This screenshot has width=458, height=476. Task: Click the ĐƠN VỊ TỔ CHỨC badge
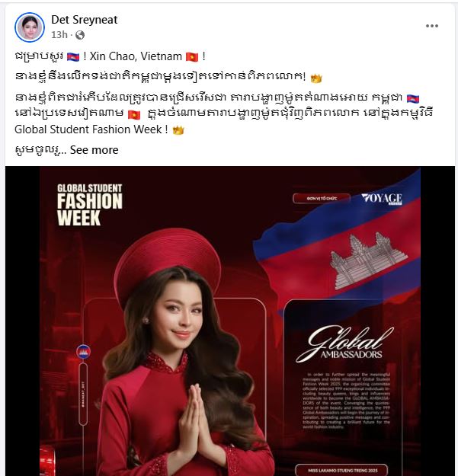coord(322,198)
